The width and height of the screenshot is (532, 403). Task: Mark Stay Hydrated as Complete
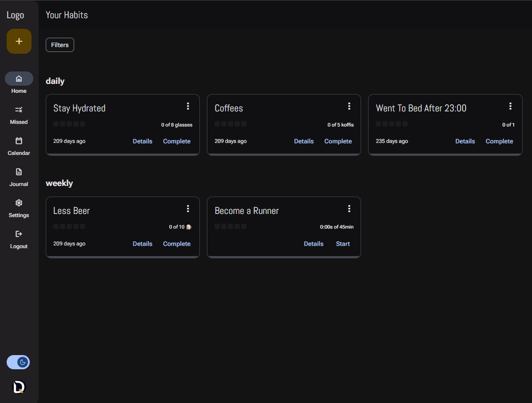click(x=177, y=141)
